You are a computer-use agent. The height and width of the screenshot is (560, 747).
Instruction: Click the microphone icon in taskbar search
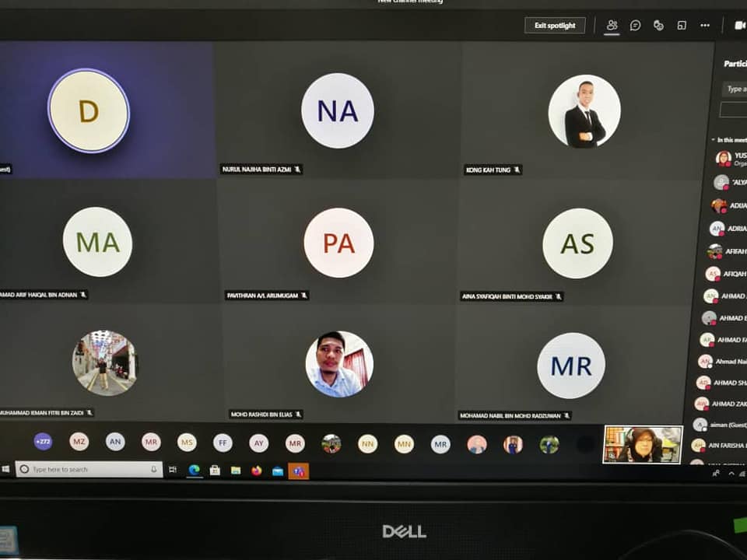(x=153, y=470)
